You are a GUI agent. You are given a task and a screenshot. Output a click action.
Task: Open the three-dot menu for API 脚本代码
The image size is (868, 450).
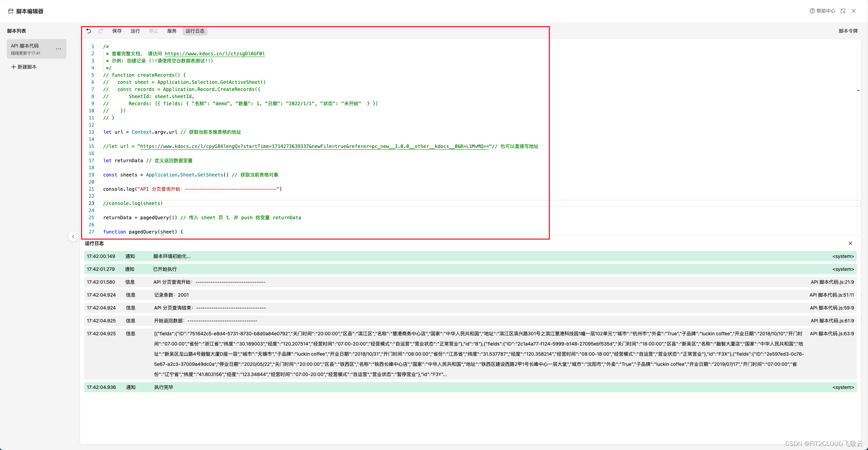[x=58, y=49]
